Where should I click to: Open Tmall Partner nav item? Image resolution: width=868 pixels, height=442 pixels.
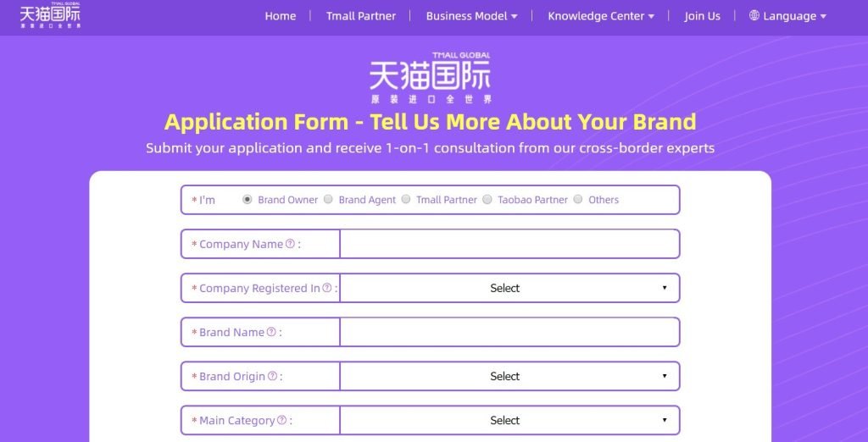(x=361, y=16)
